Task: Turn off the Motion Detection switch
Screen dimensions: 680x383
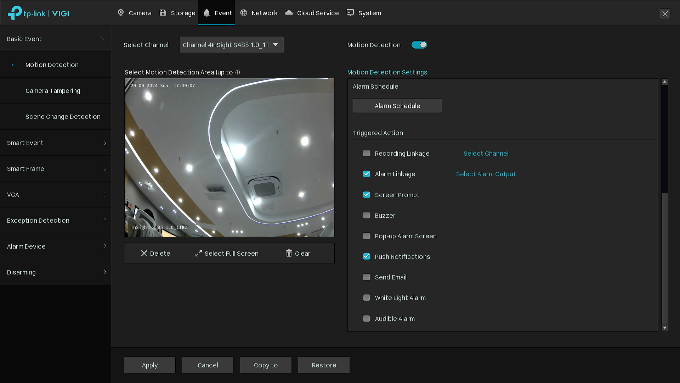Action: [x=419, y=45]
